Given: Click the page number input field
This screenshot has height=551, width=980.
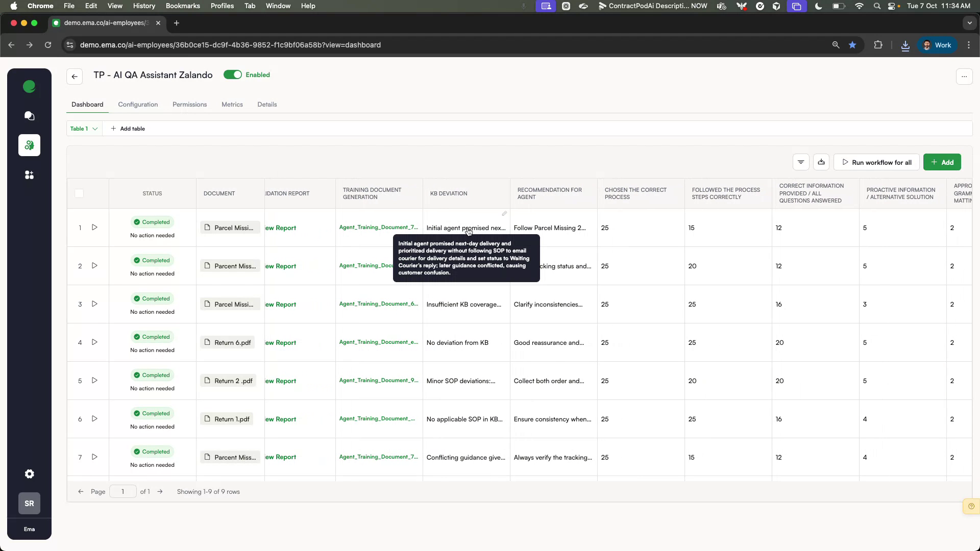Looking at the screenshot, I should click(x=122, y=491).
